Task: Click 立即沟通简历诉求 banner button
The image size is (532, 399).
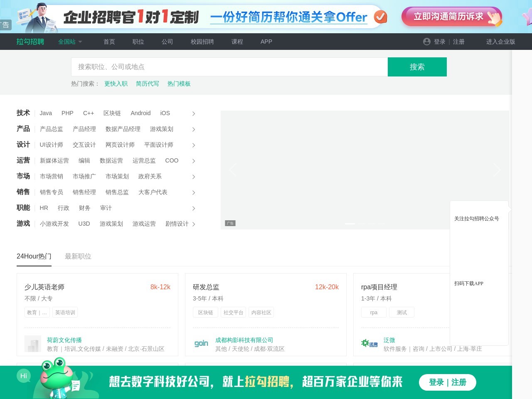Action: (452, 17)
